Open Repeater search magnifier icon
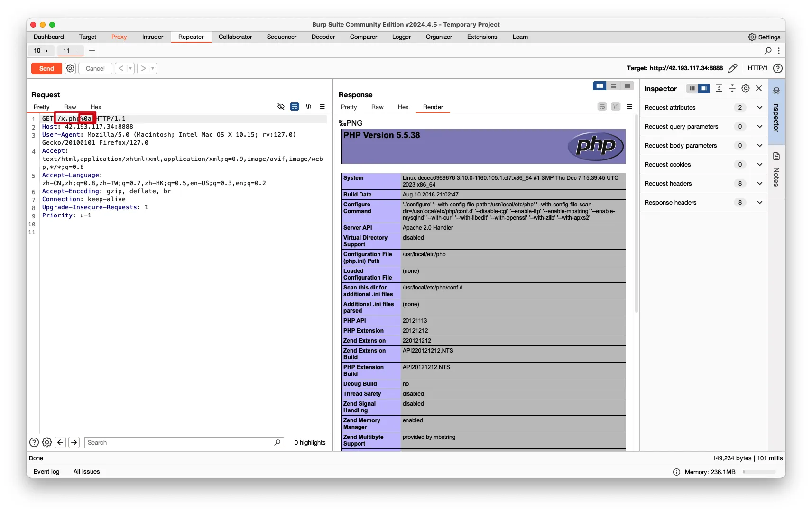812x513 pixels. (x=768, y=51)
